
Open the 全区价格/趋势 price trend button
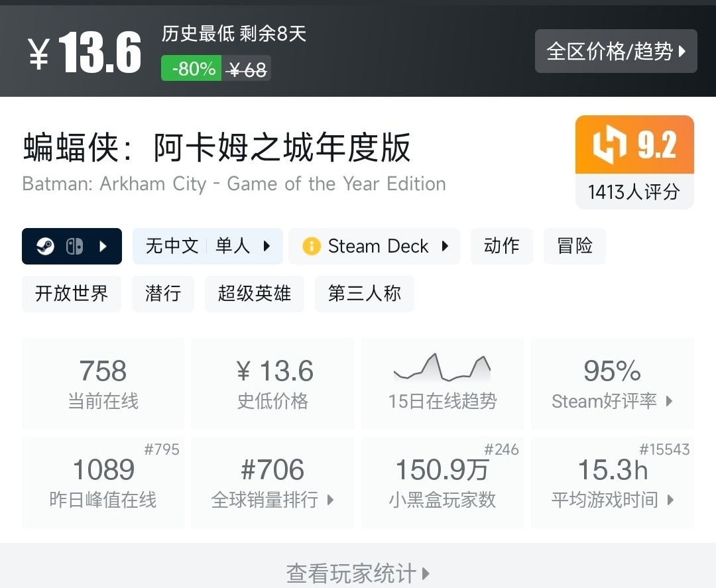[x=615, y=51]
